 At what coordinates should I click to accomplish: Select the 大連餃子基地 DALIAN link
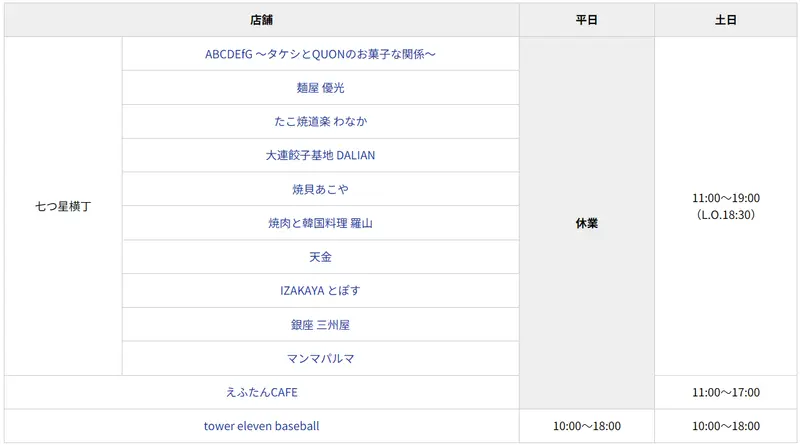(x=320, y=156)
